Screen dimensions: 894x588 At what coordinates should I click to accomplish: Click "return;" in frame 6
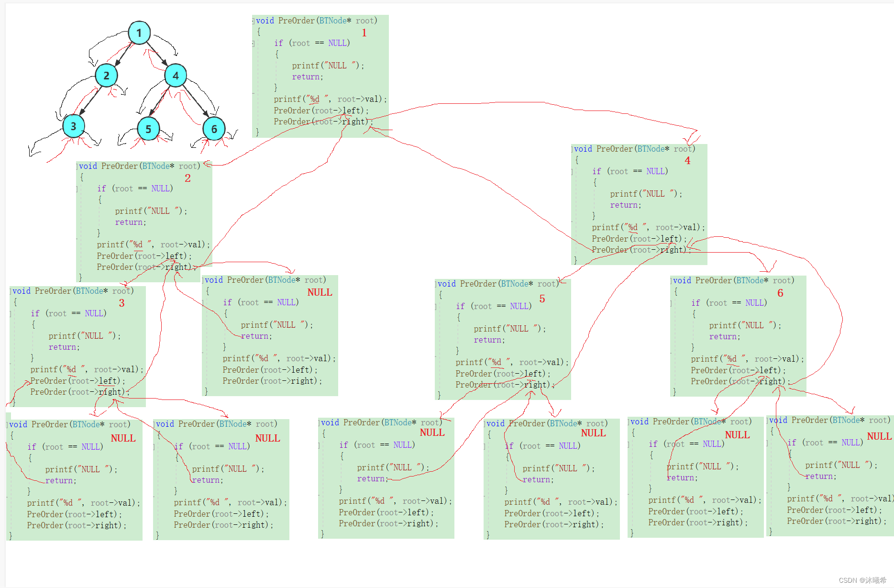tap(725, 336)
